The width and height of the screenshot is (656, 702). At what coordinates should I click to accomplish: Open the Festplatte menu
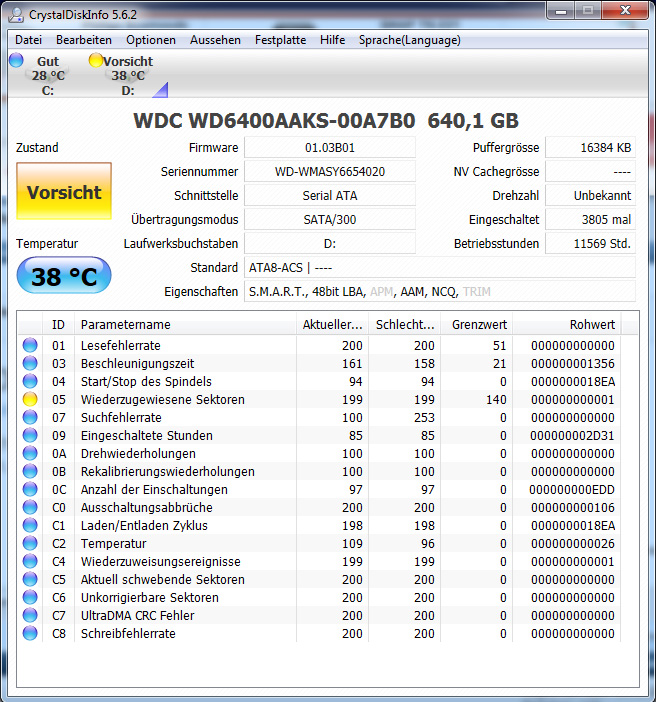pos(280,40)
